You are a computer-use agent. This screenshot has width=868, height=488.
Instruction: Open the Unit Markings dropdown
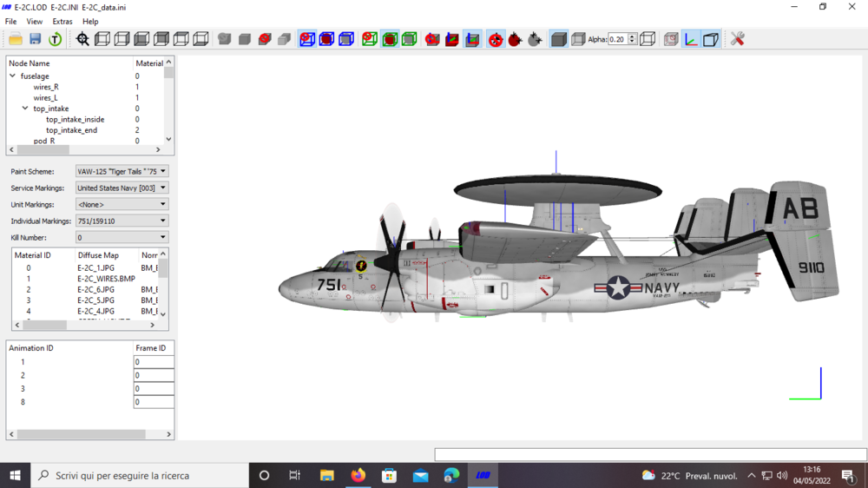pyautogui.click(x=122, y=204)
